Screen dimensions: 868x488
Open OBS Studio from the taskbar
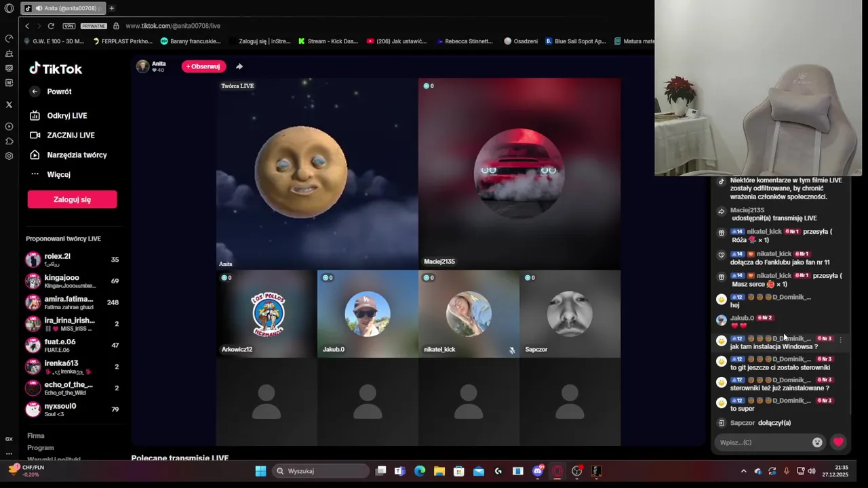577,471
